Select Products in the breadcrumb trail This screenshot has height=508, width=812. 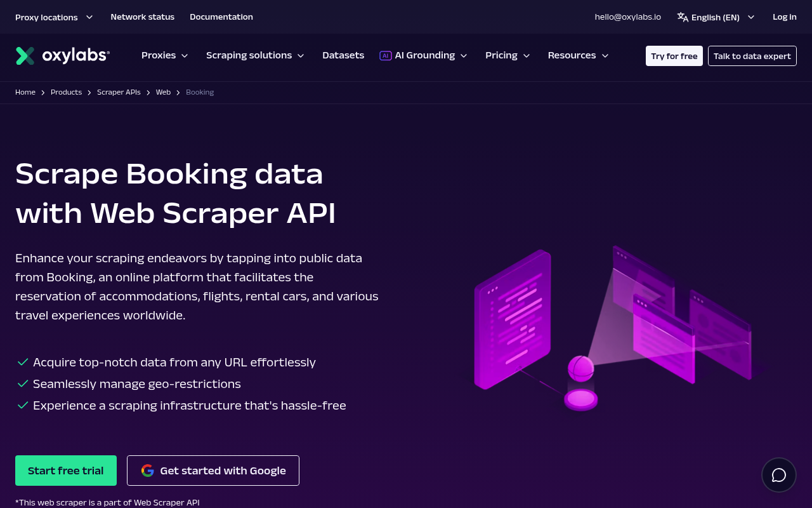pos(67,92)
